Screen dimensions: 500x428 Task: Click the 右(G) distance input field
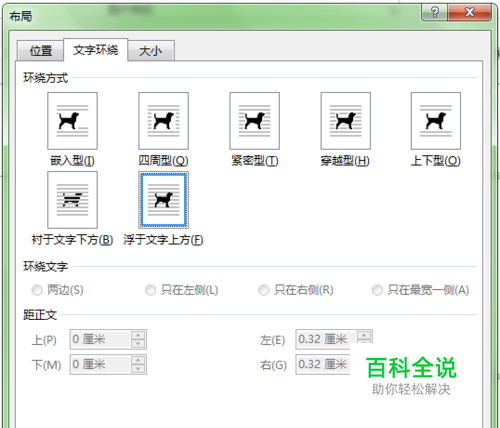tap(323, 364)
